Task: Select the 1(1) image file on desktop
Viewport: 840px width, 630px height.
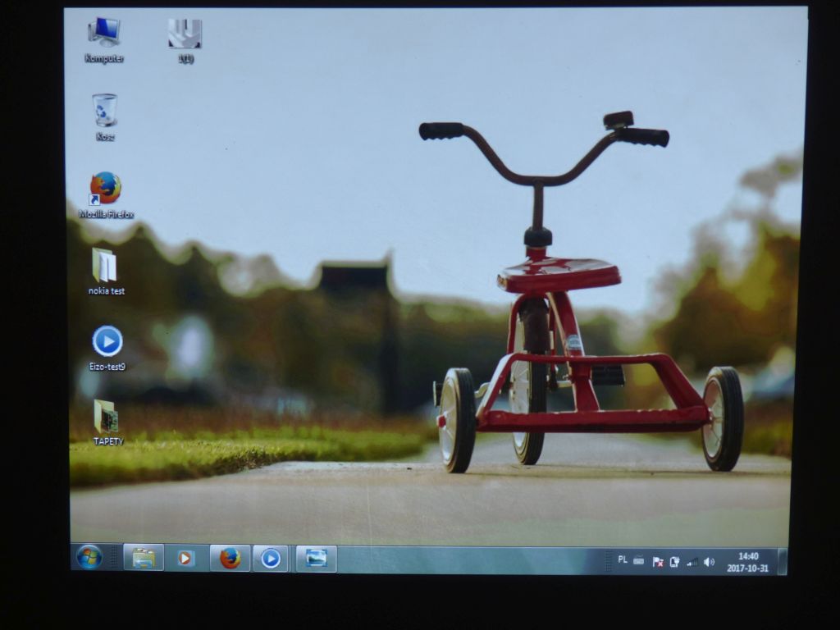Action: coord(185,41)
